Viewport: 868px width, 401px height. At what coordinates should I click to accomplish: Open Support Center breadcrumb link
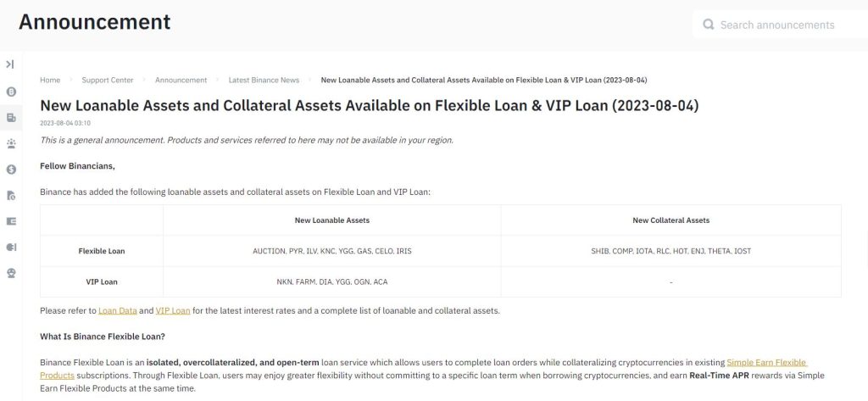108,81
